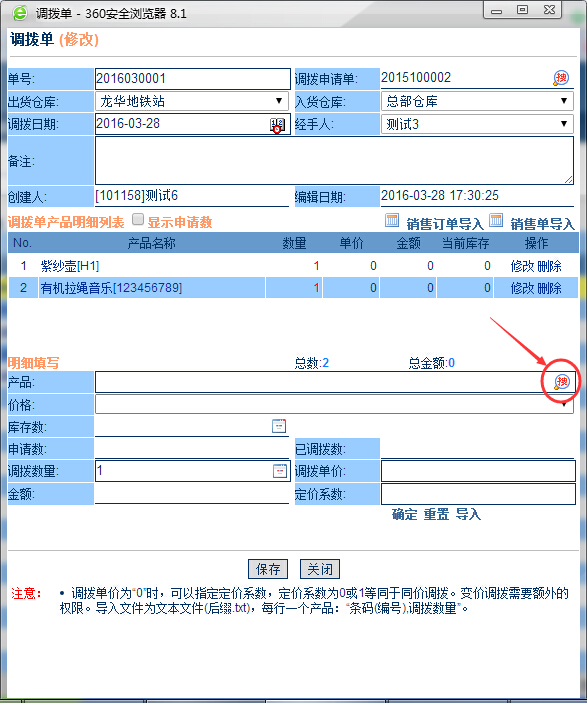Open calendar picker in 调拨日期 field
587x703 pixels.
277,125
